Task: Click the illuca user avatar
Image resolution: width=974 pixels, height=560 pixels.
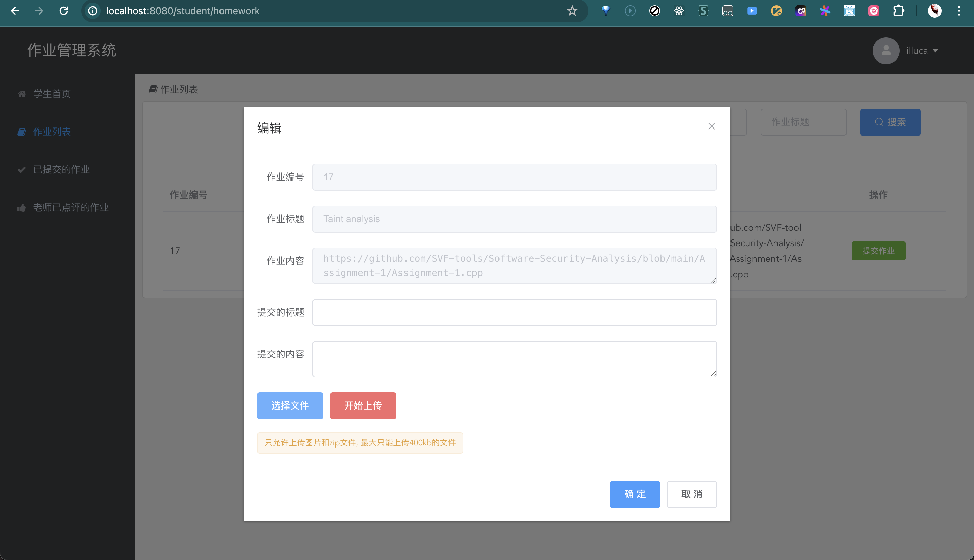Action: coord(885,50)
